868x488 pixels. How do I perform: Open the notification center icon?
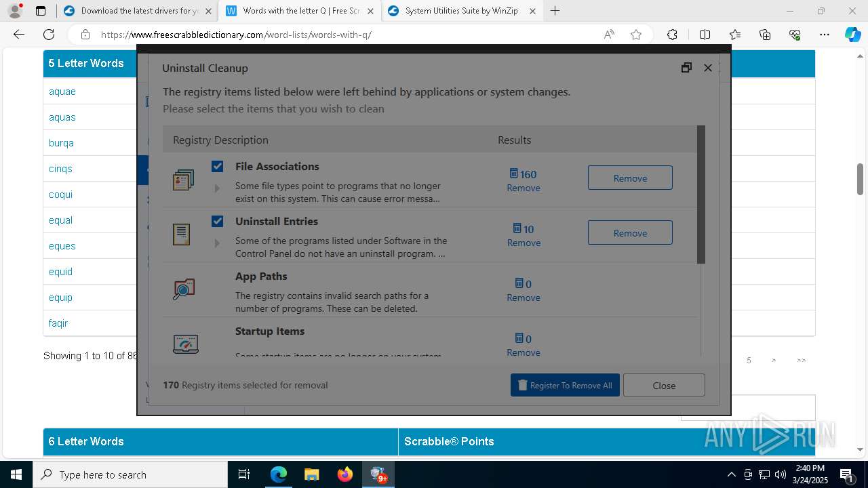pyautogui.click(x=846, y=474)
